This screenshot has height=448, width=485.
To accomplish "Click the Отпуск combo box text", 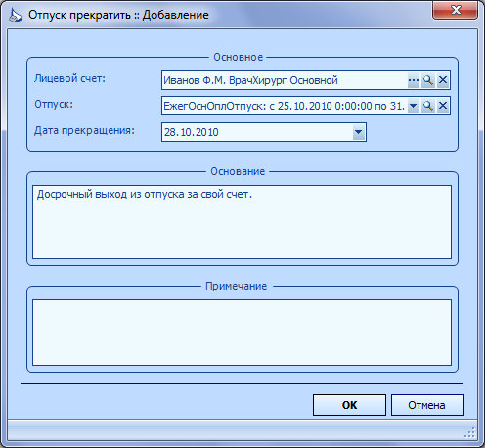I will pyautogui.click(x=285, y=106).
